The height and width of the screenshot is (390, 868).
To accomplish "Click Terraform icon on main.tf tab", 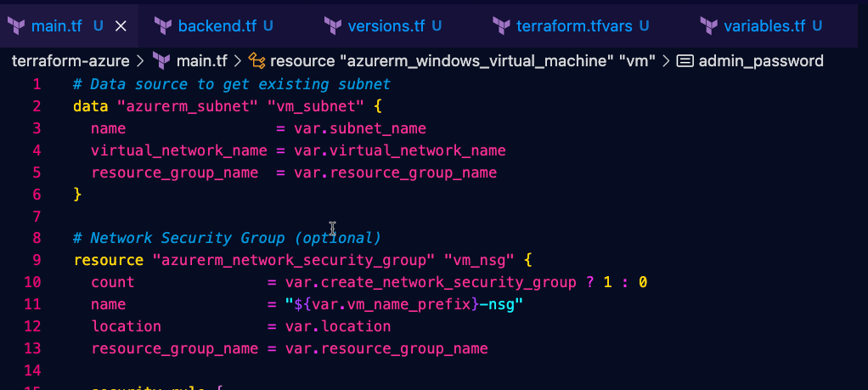I will click(16, 25).
